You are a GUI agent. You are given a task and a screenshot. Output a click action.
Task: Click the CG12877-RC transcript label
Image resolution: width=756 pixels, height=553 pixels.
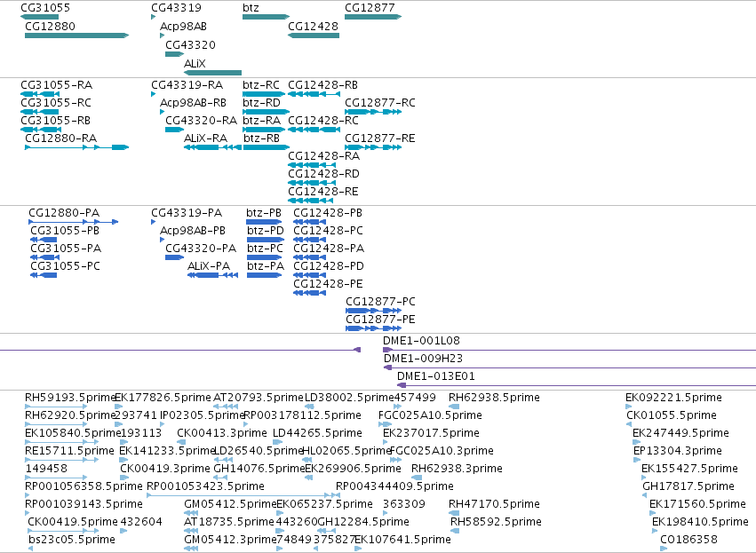coord(380,103)
